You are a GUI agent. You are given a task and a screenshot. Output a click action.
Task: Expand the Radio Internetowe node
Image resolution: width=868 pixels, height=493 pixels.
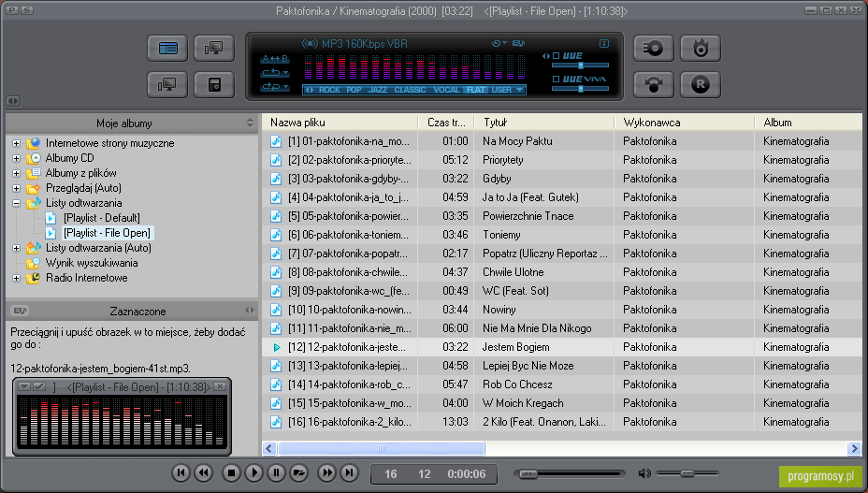(x=16, y=278)
